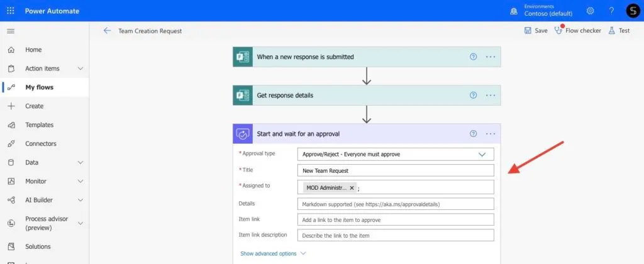Image resolution: width=644 pixels, height=264 pixels.
Task: Click the Title field 'New Team Request'
Action: tap(396, 170)
